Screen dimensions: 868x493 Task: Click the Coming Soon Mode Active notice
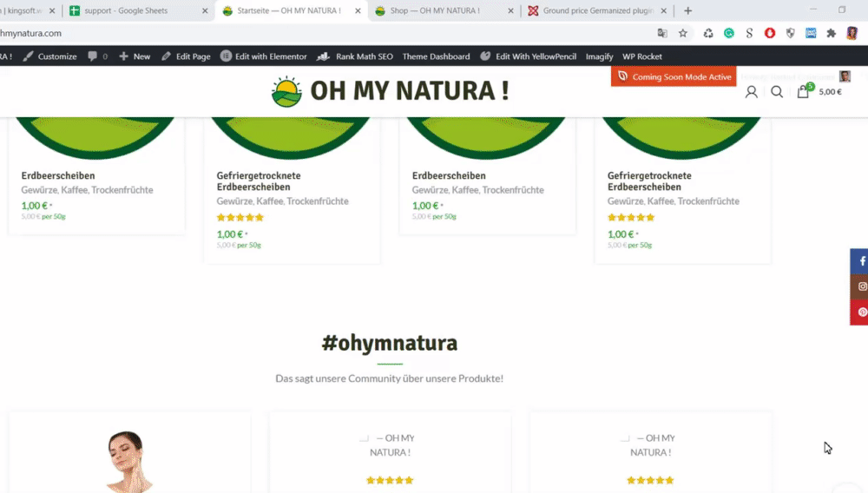coord(674,76)
